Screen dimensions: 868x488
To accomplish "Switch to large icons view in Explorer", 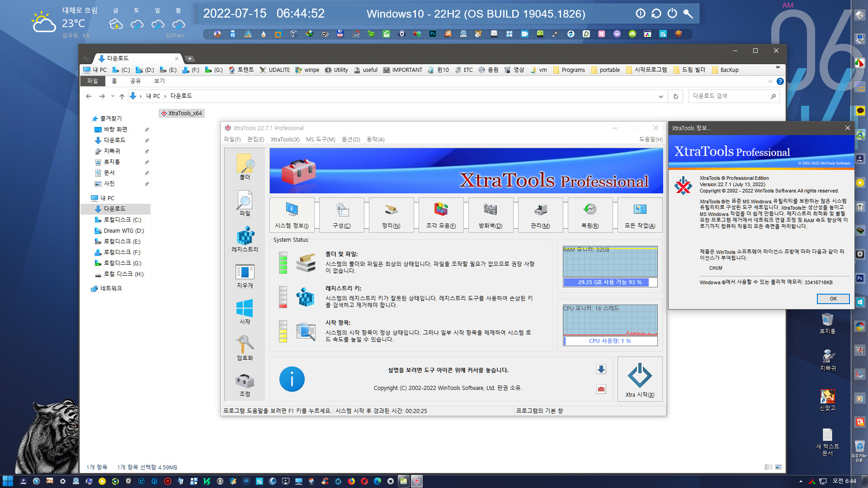I will point(778,467).
